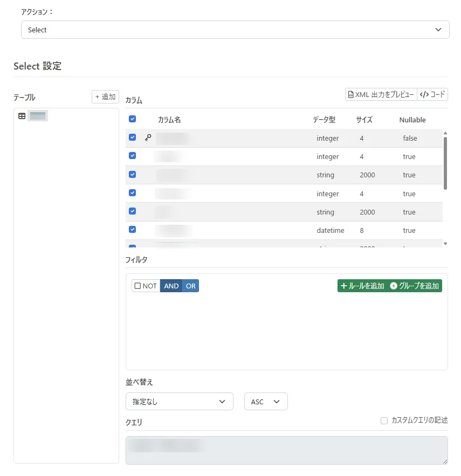Select the AND filter condition
This screenshot has height=476, width=461.
click(x=171, y=286)
